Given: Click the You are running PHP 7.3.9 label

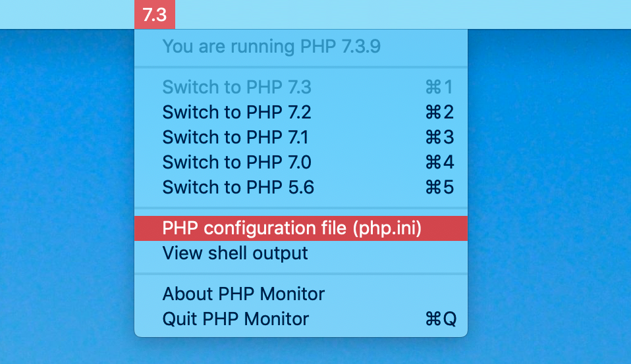Looking at the screenshot, I should 271,46.
